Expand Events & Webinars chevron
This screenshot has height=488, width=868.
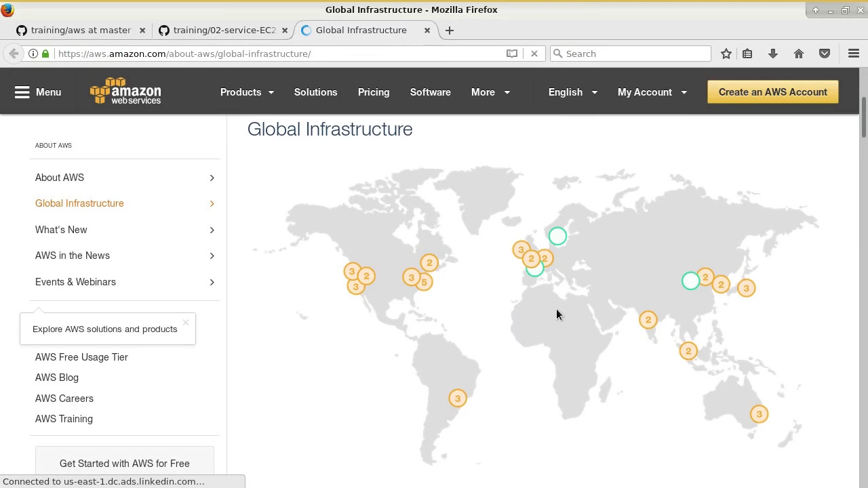pos(212,282)
